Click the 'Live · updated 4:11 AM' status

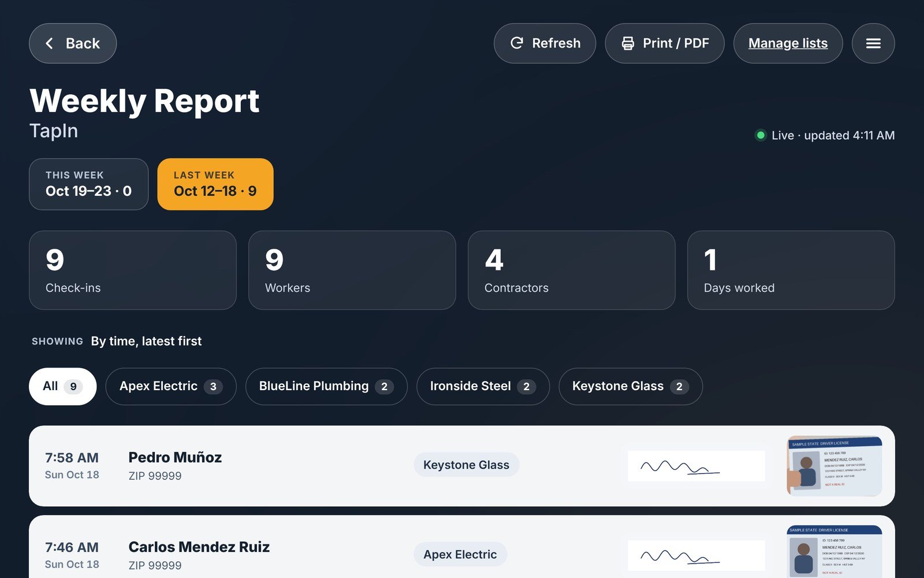pyautogui.click(x=825, y=135)
